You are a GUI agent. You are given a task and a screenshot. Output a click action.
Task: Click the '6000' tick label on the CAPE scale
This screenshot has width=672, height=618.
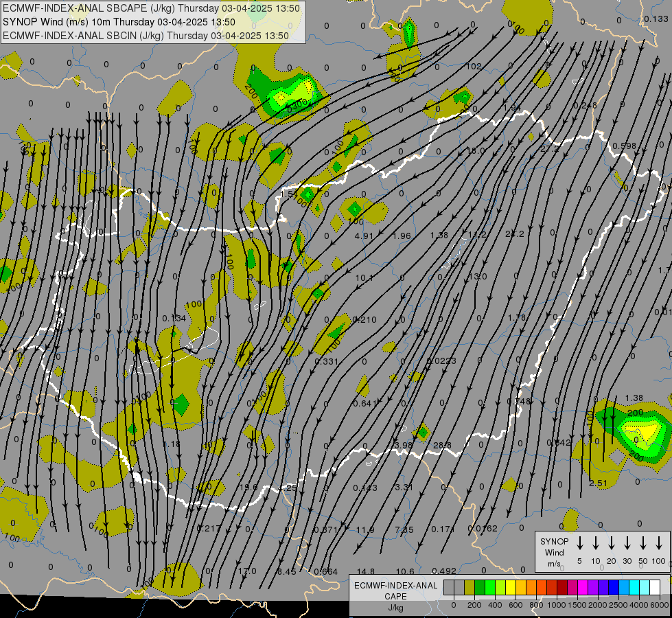point(660,605)
